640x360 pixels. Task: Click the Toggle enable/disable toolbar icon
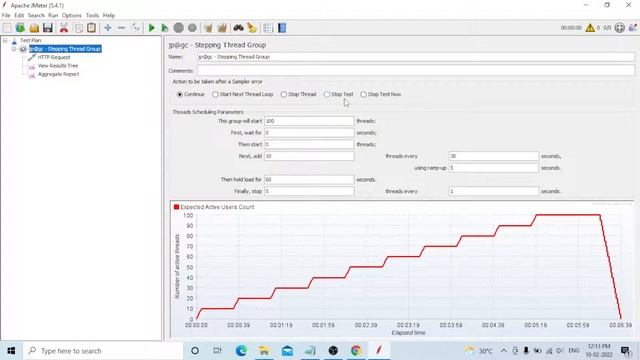(x=136, y=28)
